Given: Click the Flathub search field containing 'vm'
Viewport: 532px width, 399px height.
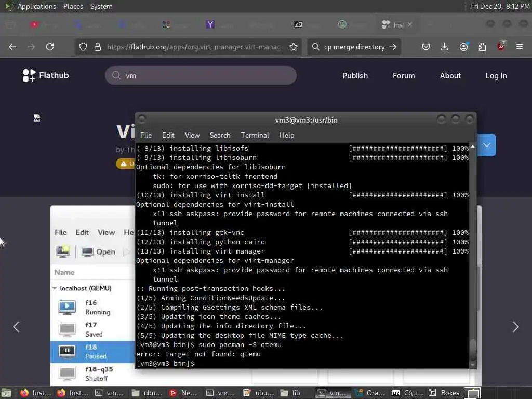Looking at the screenshot, I should (x=201, y=75).
